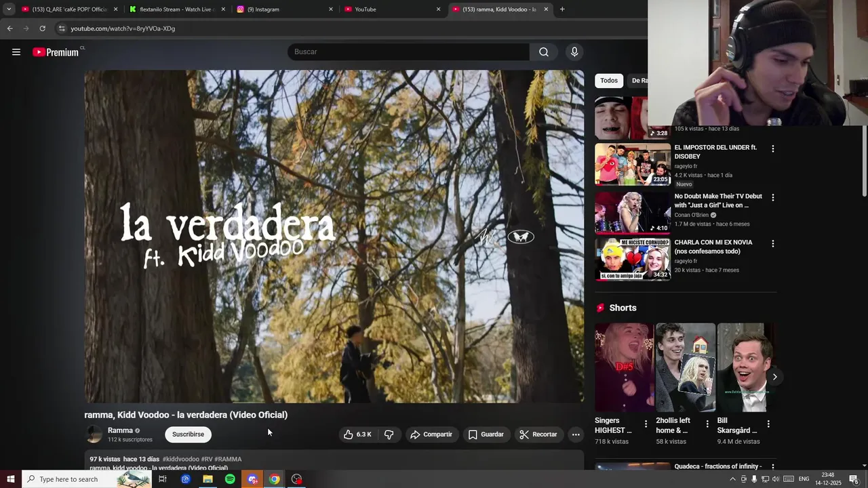
Task: Clip the video with Recortar
Action: [x=538, y=434]
